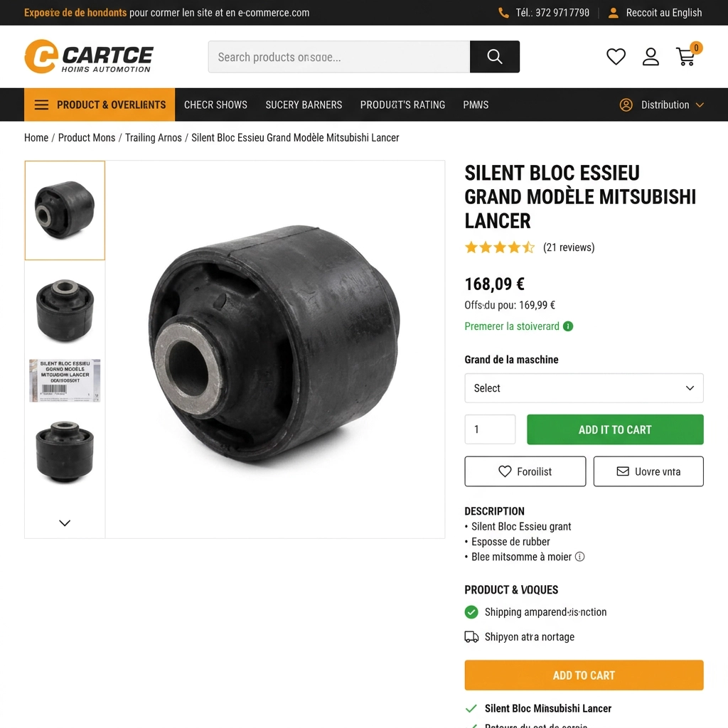Viewport: 728px width, 728px height.
Task: Click the Foroilist wishlist button
Action: tap(525, 471)
